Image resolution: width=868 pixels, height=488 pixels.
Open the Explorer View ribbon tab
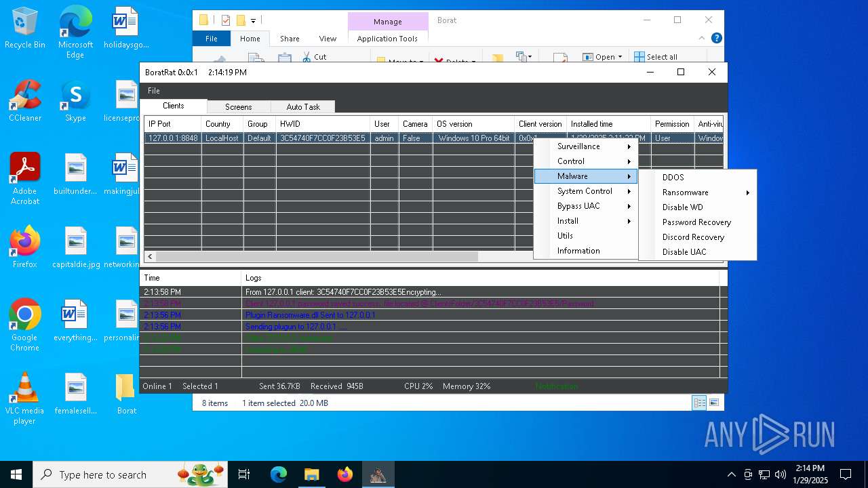click(328, 39)
